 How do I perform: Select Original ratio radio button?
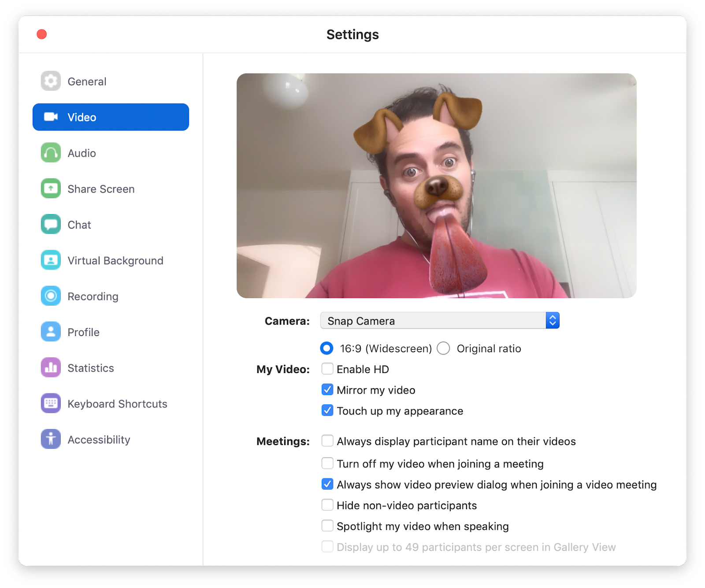tap(443, 348)
